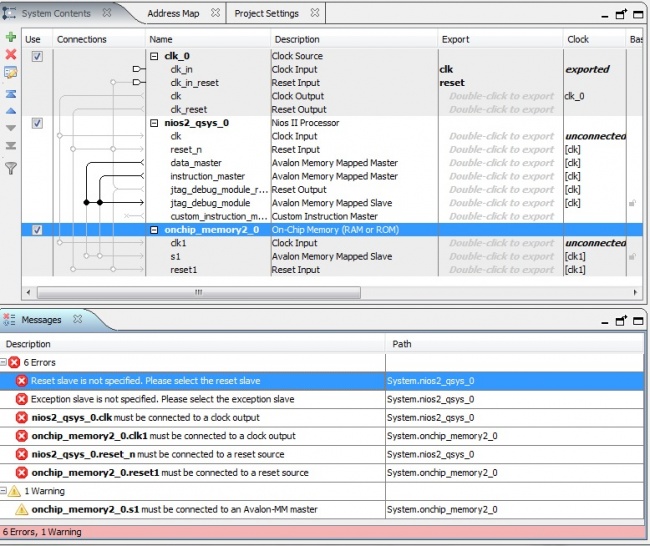Select the data_master row

[332, 163]
